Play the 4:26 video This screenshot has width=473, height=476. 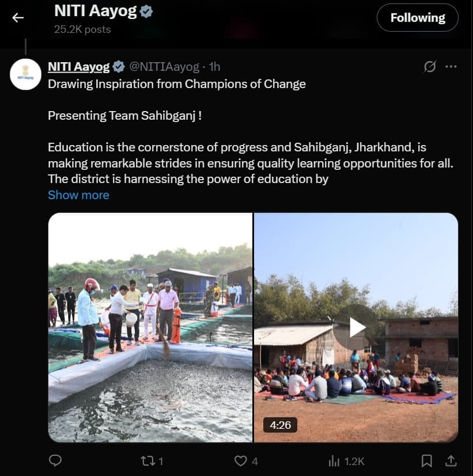[x=357, y=328]
